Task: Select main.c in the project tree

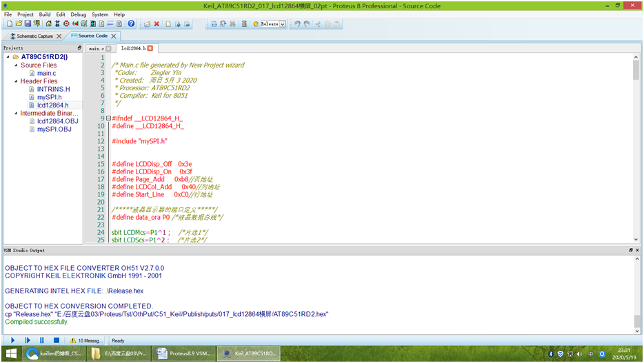Action: click(x=46, y=73)
